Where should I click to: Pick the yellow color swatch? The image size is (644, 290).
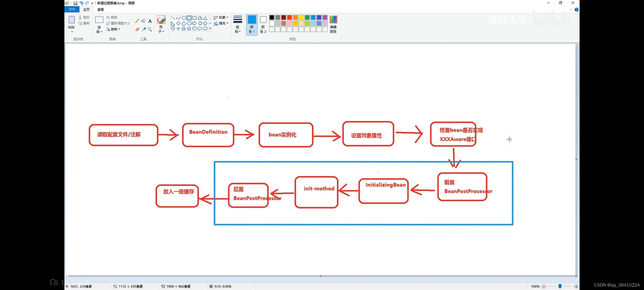[301, 17]
